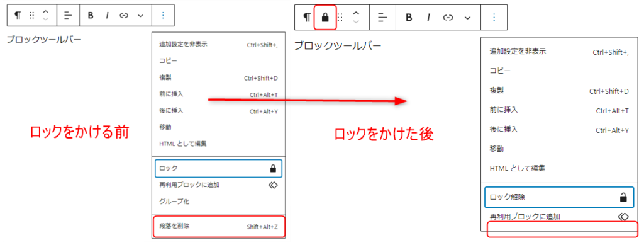Expand more formatting chevron in right toolbar
The image size is (644, 245).
click(x=467, y=18)
